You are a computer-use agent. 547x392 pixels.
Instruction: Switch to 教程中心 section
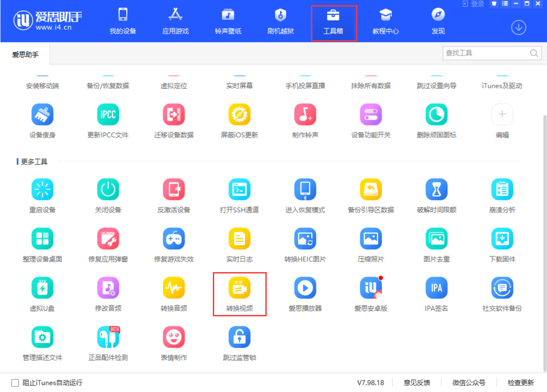pyautogui.click(x=385, y=21)
